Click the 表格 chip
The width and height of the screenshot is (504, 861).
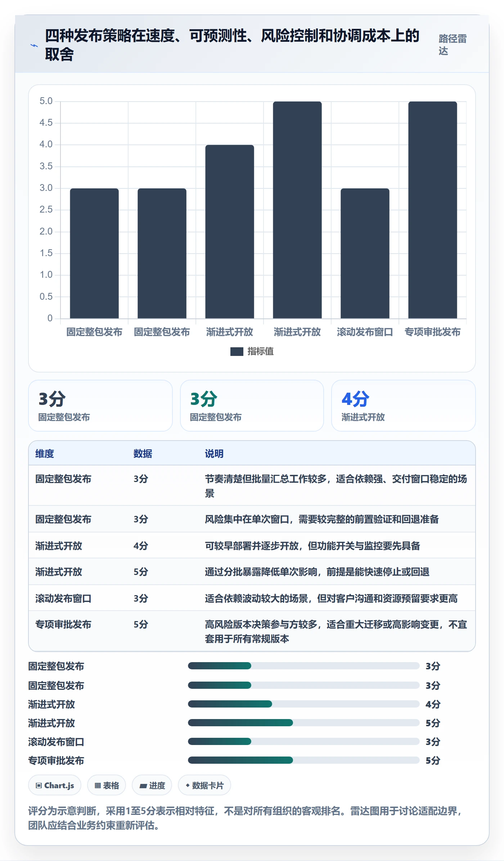(107, 785)
